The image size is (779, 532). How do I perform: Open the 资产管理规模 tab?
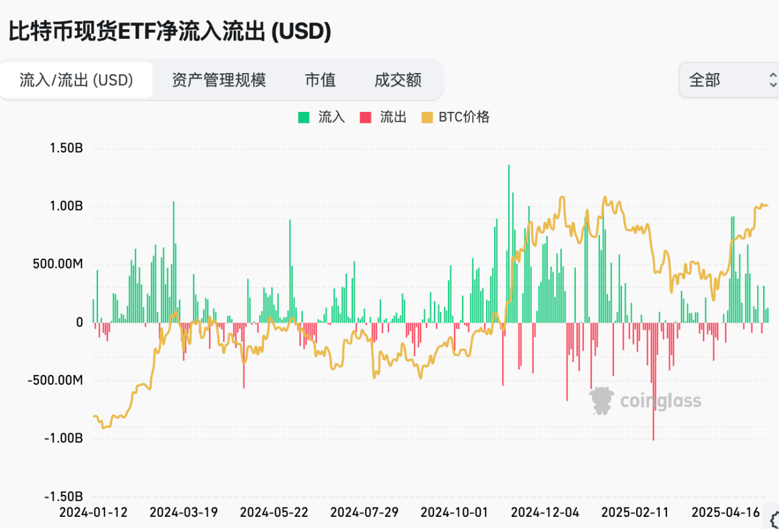tap(219, 80)
